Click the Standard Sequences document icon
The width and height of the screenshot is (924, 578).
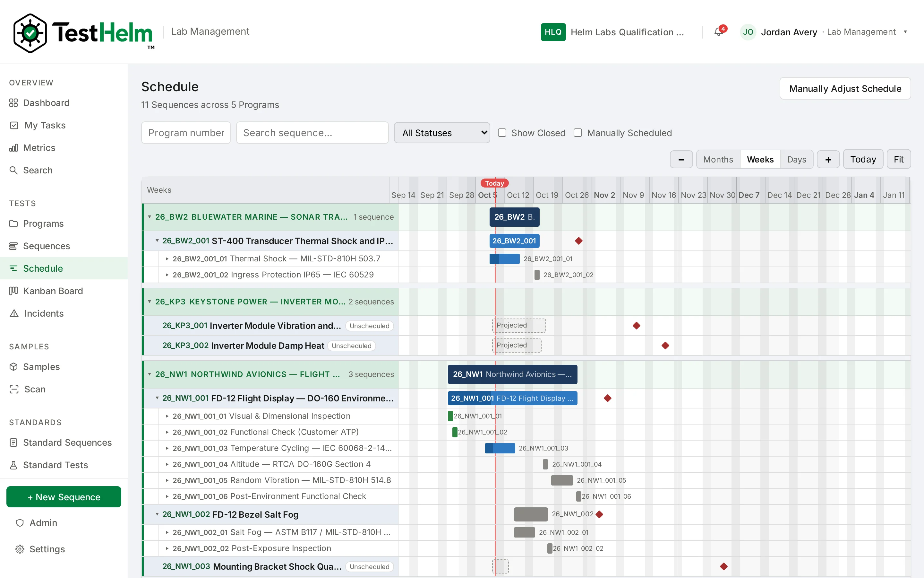pos(14,442)
